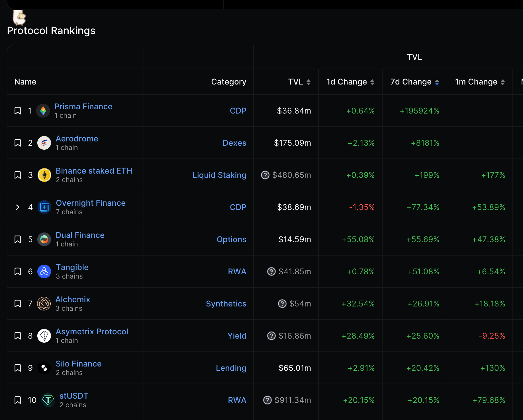Click the $175.09m TVL value
The height and width of the screenshot is (420, 523).
click(293, 143)
